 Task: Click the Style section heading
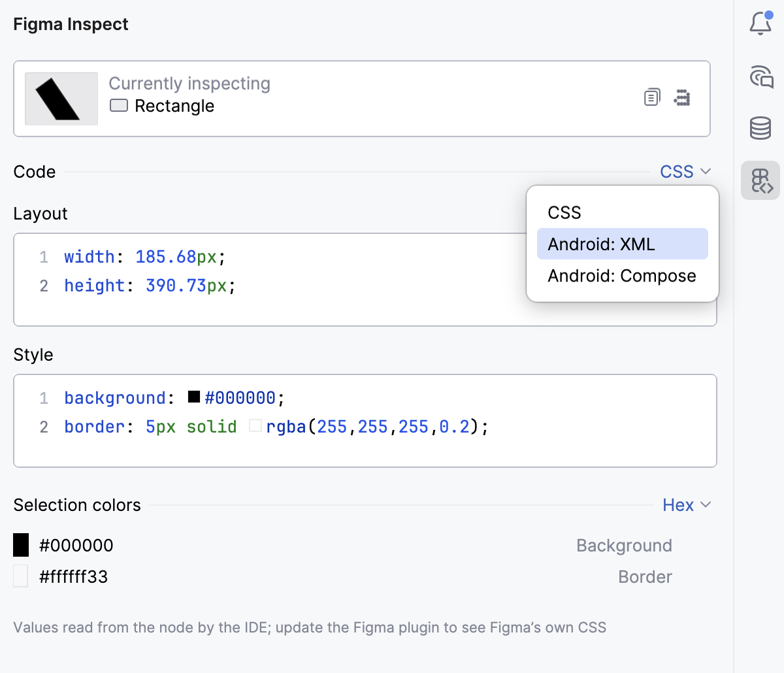pos(33,355)
